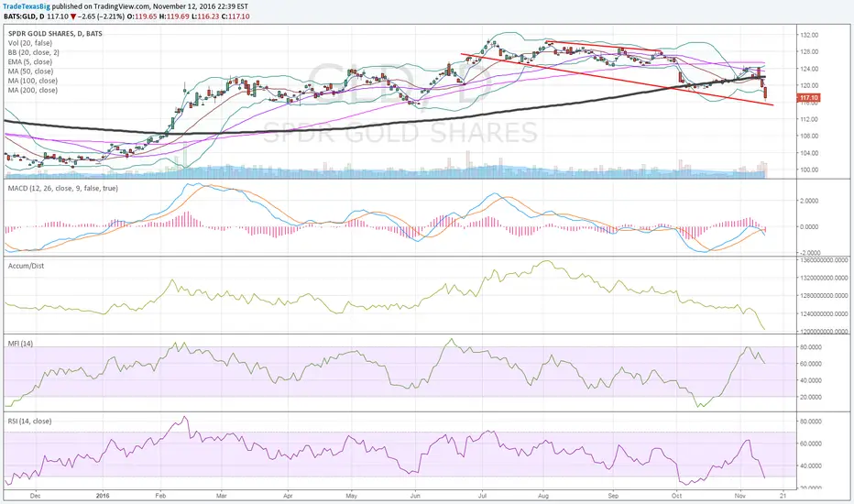The image size is (854, 504).
Task: Select the L:116.23 low value
Action: click(x=205, y=16)
